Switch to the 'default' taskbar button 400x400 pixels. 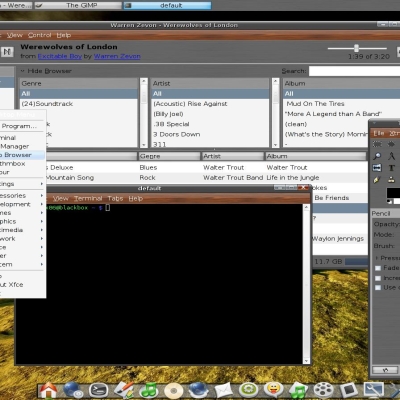(x=167, y=5)
